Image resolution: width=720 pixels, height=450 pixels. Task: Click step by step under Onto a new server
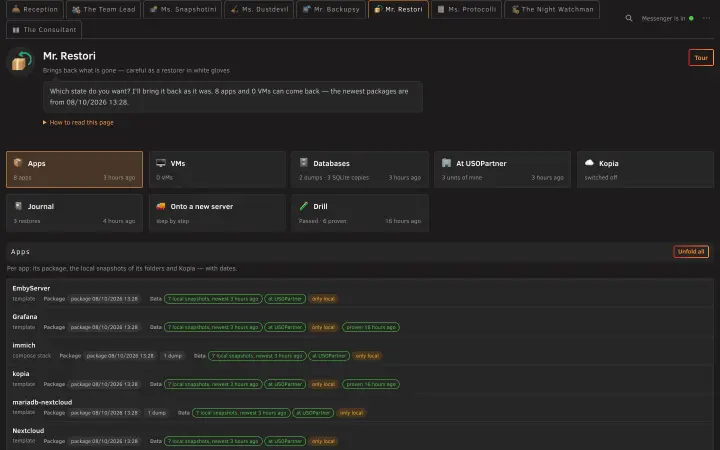[x=173, y=221]
